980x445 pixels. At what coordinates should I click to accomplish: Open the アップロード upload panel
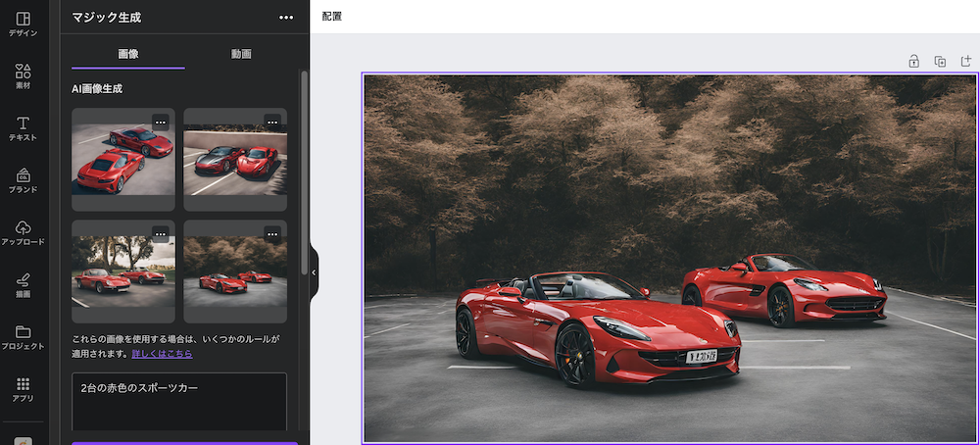click(24, 232)
